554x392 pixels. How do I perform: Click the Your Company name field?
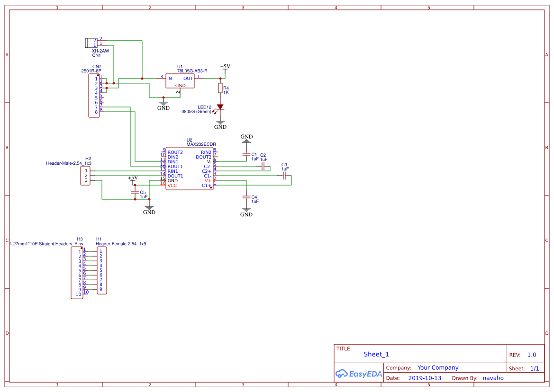(437, 368)
